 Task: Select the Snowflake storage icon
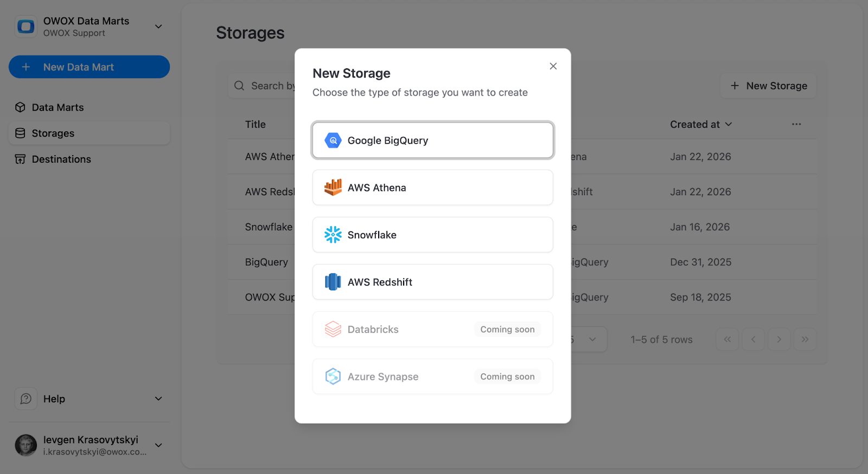332,234
